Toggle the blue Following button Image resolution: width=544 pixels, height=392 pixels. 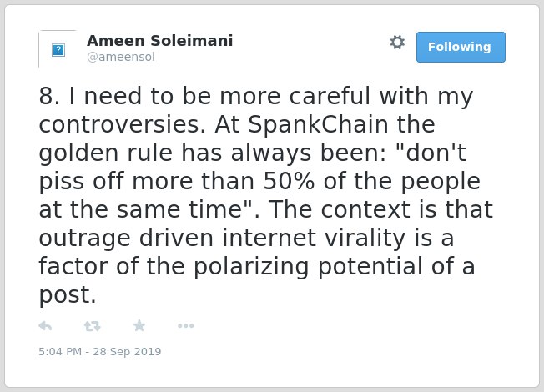[x=461, y=48]
